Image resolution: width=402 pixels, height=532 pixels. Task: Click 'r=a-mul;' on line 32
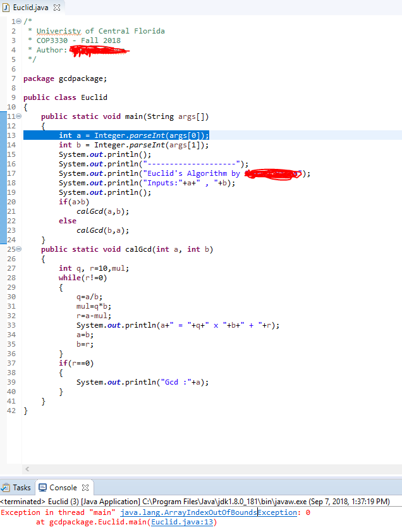coord(94,316)
